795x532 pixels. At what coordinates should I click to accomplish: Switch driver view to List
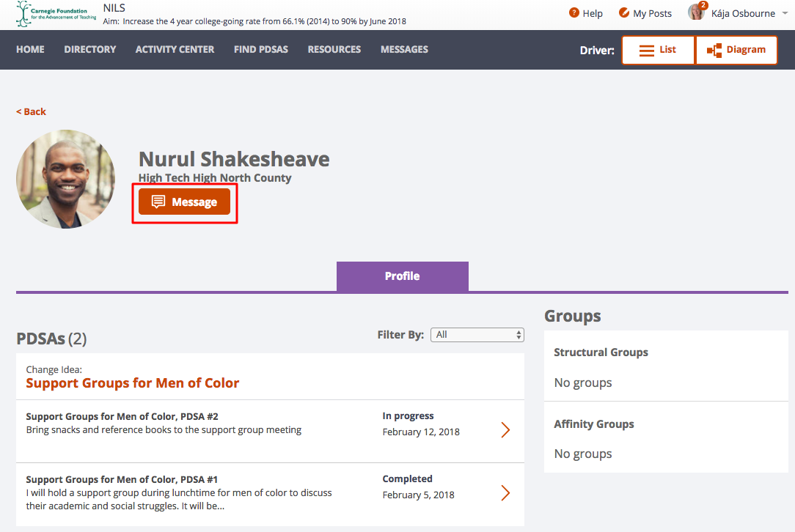coord(658,50)
